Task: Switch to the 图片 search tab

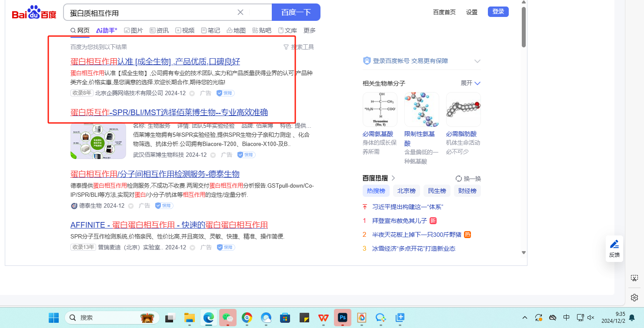Action: (133, 30)
